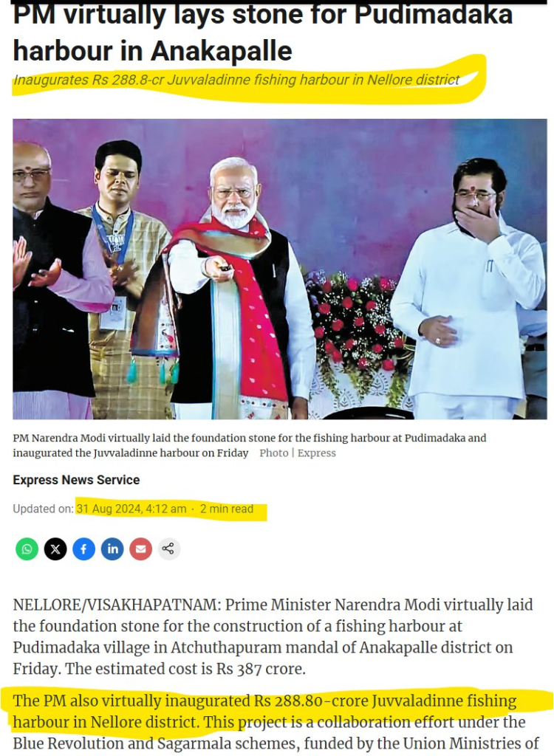Click the NELLORE/VISAKHAPATNAM opening paragraph
This screenshot has height=756, width=554.
coord(273,636)
